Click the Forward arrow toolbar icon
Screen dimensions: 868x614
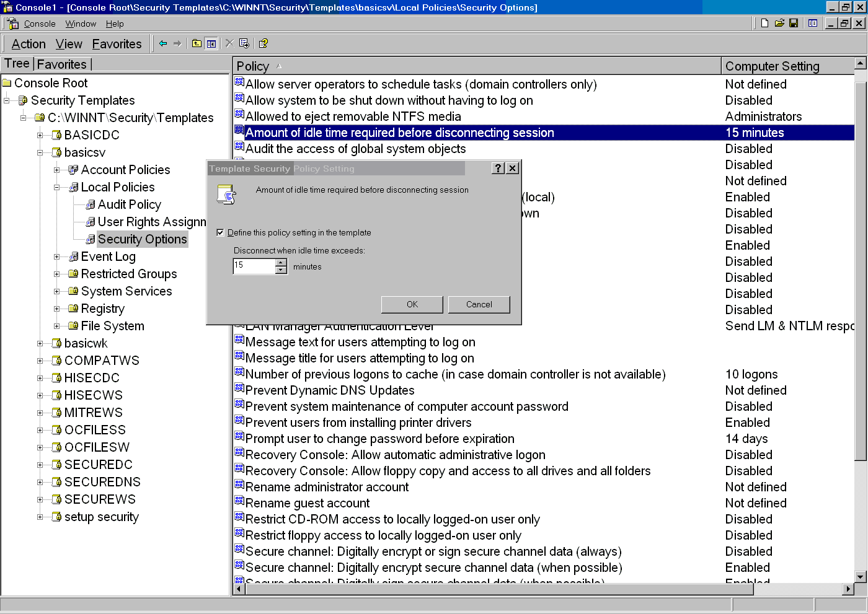[x=177, y=43]
